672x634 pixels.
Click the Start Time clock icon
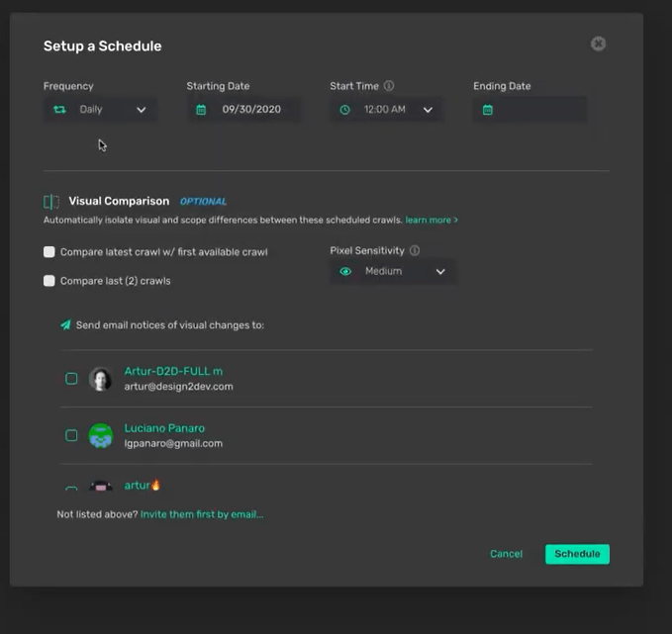point(344,110)
